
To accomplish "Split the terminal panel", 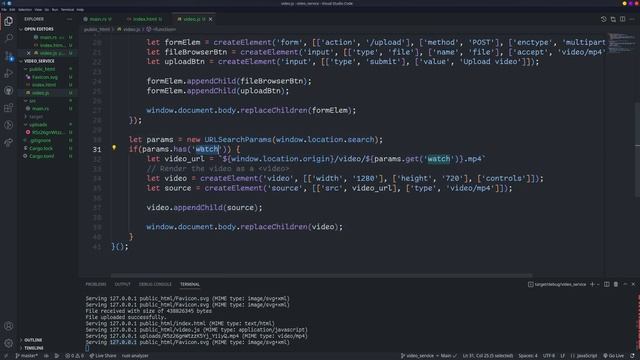I will point(607,284).
